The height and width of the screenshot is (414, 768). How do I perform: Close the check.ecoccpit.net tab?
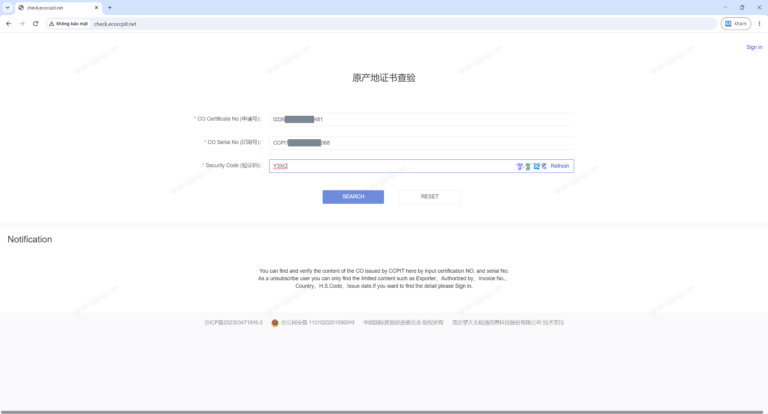pos(96,7)
